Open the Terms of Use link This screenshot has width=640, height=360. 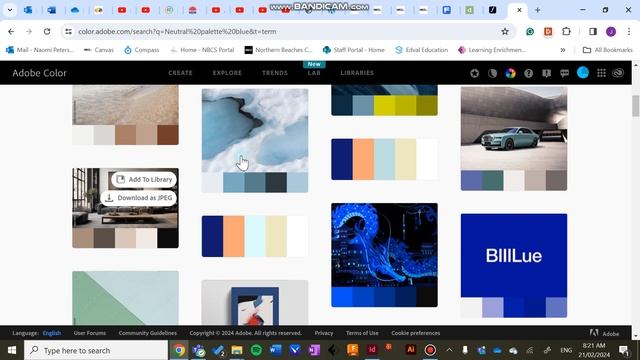362,333
